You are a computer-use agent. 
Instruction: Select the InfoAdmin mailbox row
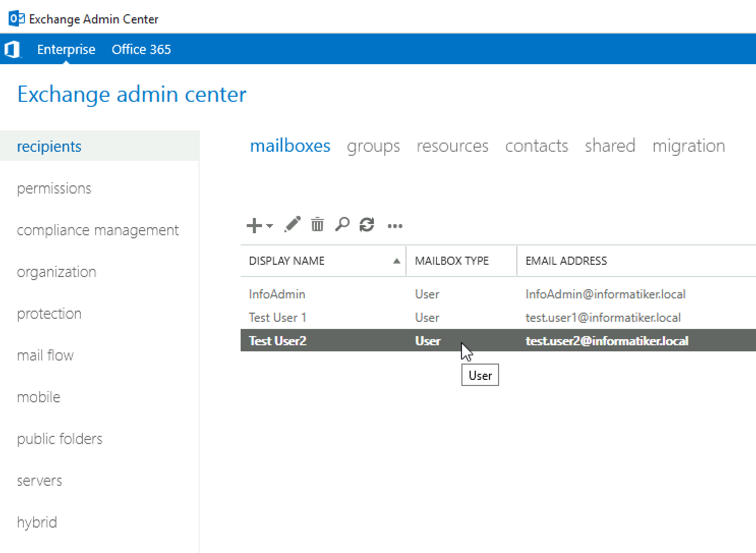coord(498,294)
